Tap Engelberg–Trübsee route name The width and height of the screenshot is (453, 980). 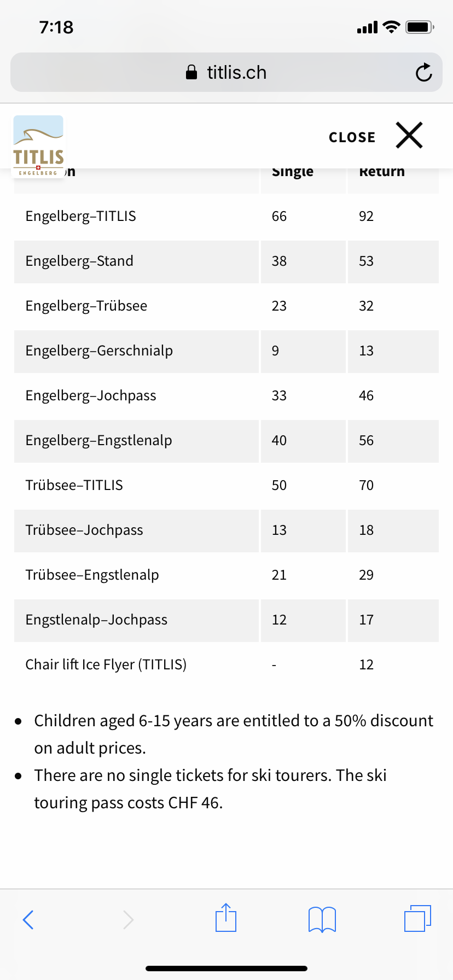pos(86,306)
